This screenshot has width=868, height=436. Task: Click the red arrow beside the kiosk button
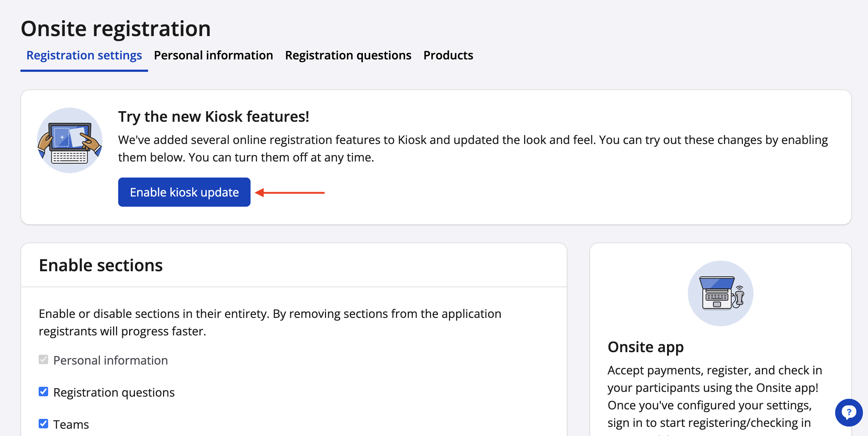click(290, 192)
